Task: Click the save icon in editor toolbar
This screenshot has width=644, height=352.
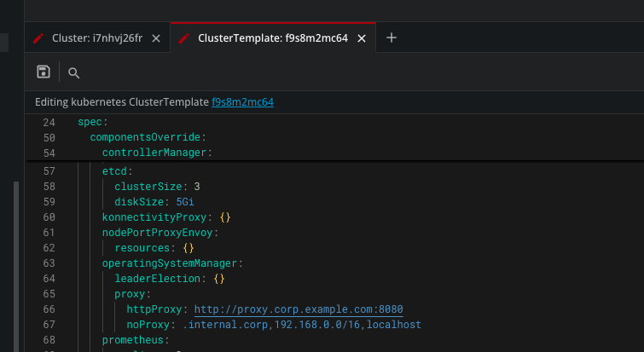Action: [44, 72]
